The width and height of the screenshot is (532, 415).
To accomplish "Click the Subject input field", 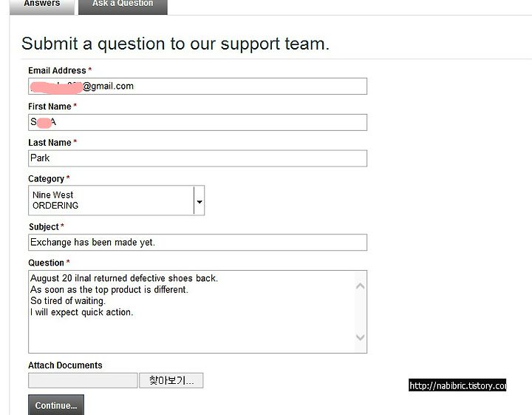I will point(197,243).
